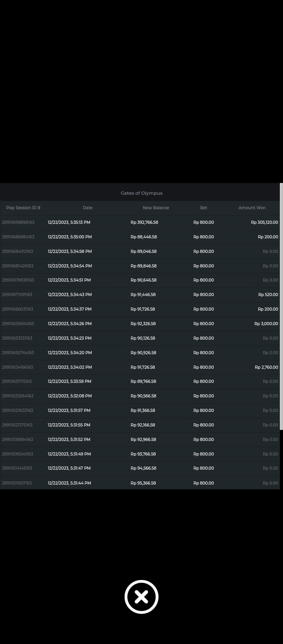Click the Play Session ID # column header
Viewport: 283px width, 644px height.
click(x=23, y=208)
